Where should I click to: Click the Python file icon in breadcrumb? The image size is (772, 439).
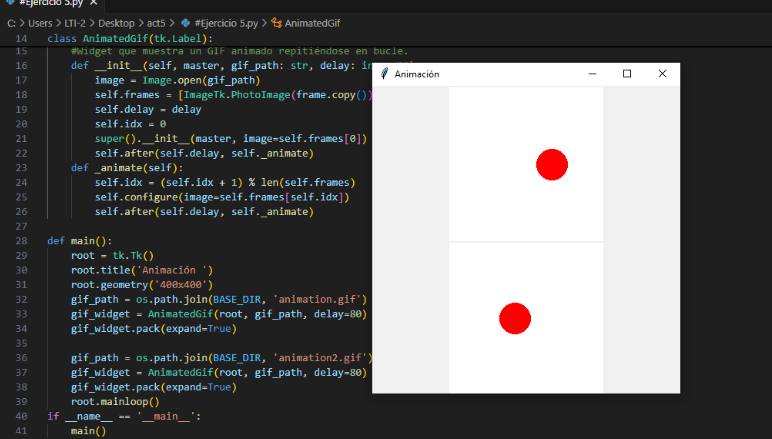(186, 22)
